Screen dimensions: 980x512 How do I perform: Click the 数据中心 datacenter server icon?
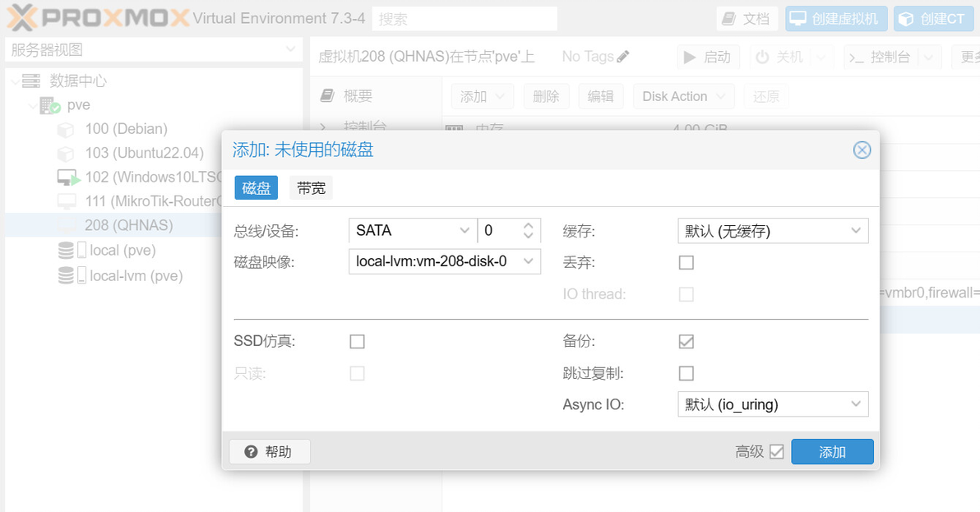30,81
